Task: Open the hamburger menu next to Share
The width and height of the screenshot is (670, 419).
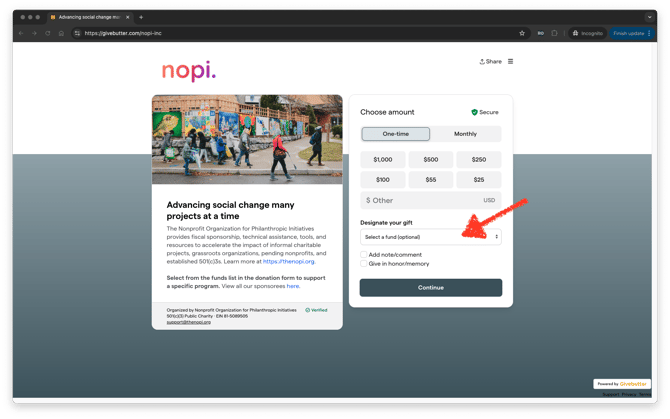Action: tap(510, 62)
